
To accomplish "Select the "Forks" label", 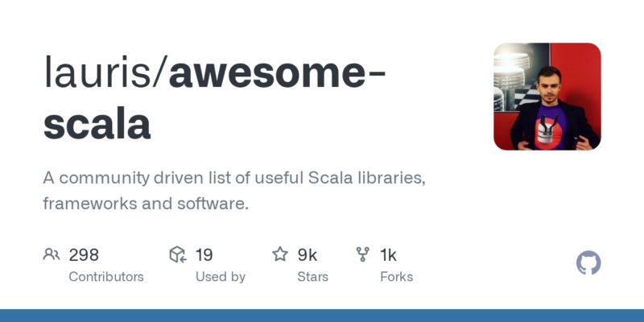I will pos(396,277).
